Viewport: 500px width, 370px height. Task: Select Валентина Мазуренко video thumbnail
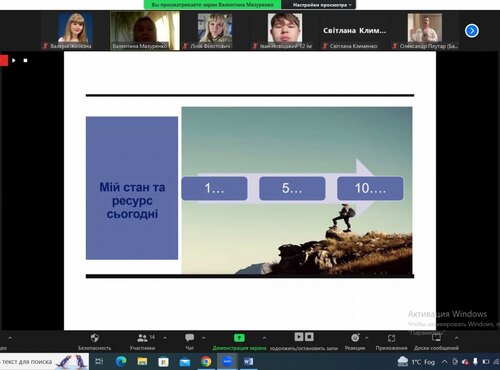(145, 30)
